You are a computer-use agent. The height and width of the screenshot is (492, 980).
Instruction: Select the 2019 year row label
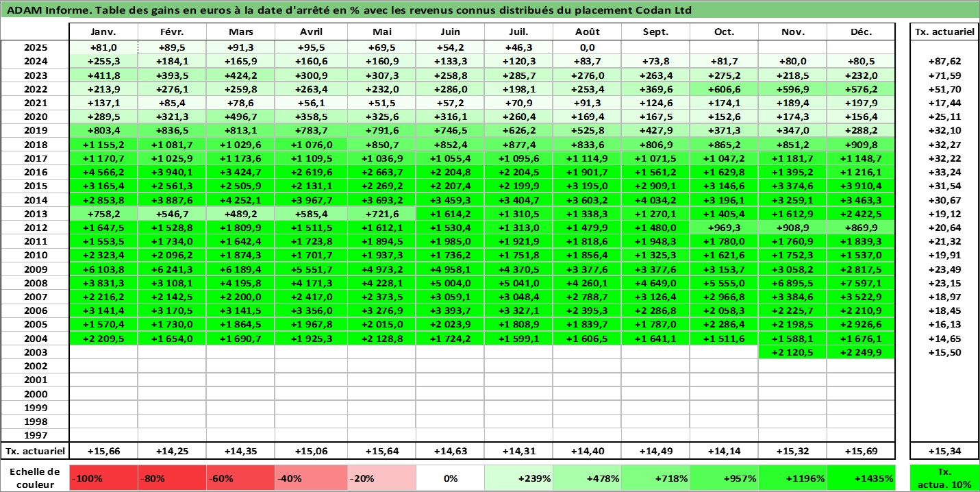tap(35, 131)
